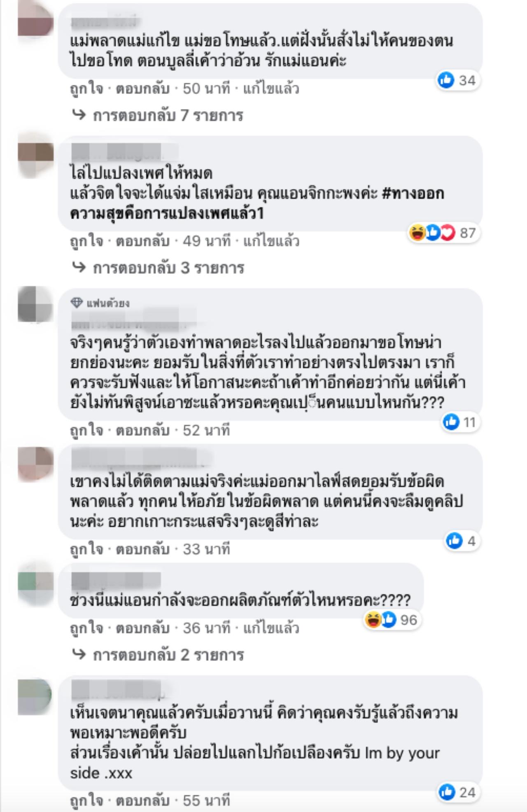The width and height of the screenshot is (527, 812).
Task: View edit history of 36-minute-old comment
Action: coord(271,628)
